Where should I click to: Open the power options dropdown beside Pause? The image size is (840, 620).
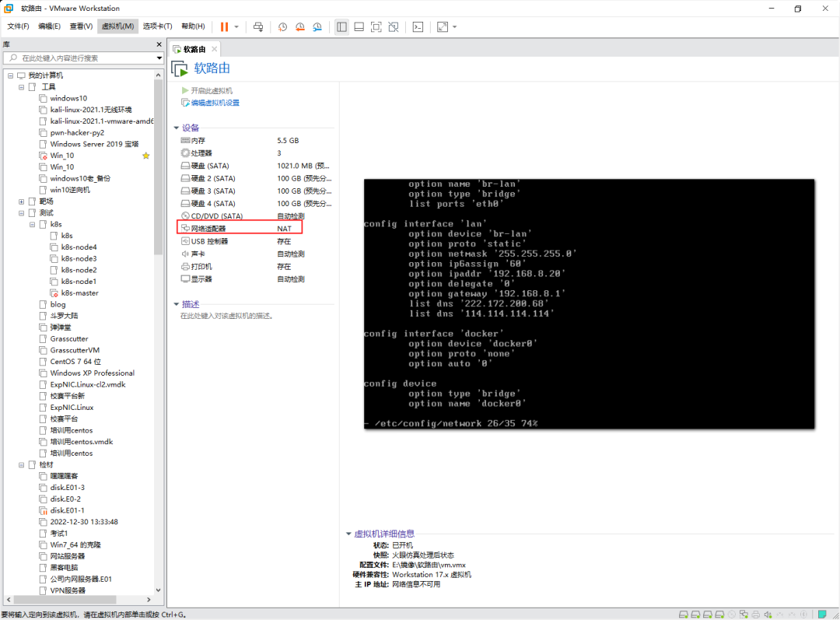(x=236, y=26)
